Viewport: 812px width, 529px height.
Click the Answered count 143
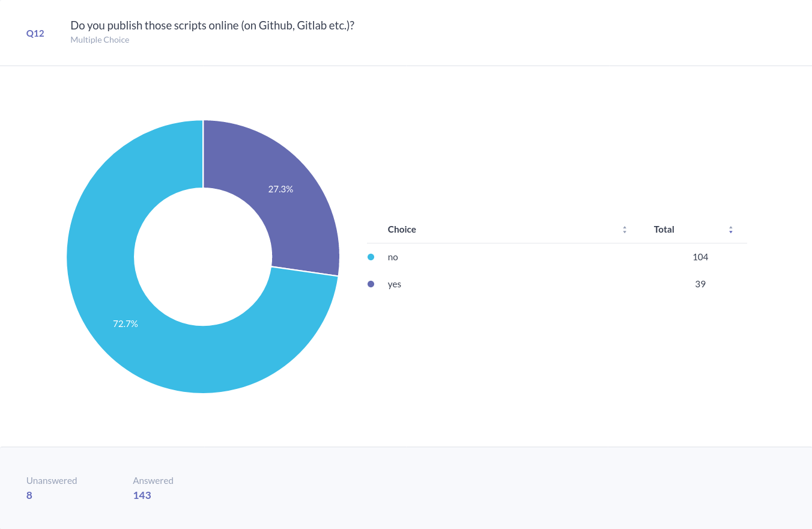click(x=142, y=495)
